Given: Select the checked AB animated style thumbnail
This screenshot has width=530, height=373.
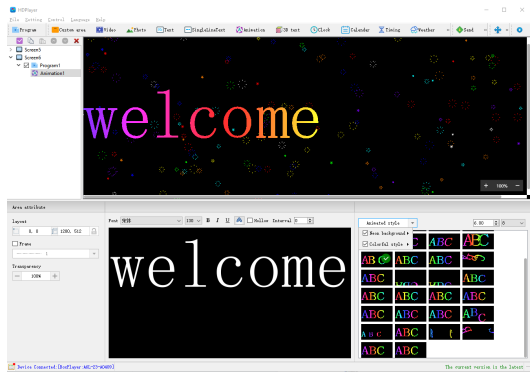Looking at the screenshot, I should 377,259.
